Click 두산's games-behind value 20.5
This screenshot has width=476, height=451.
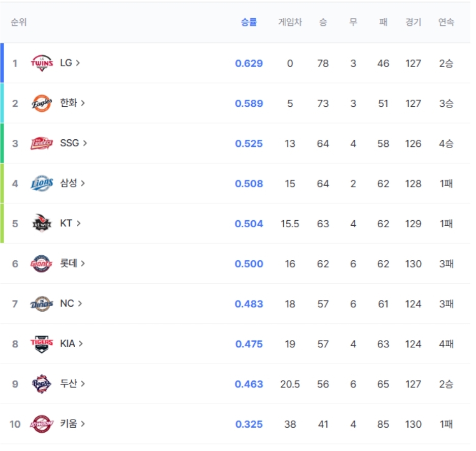click(x=290, y=384)
